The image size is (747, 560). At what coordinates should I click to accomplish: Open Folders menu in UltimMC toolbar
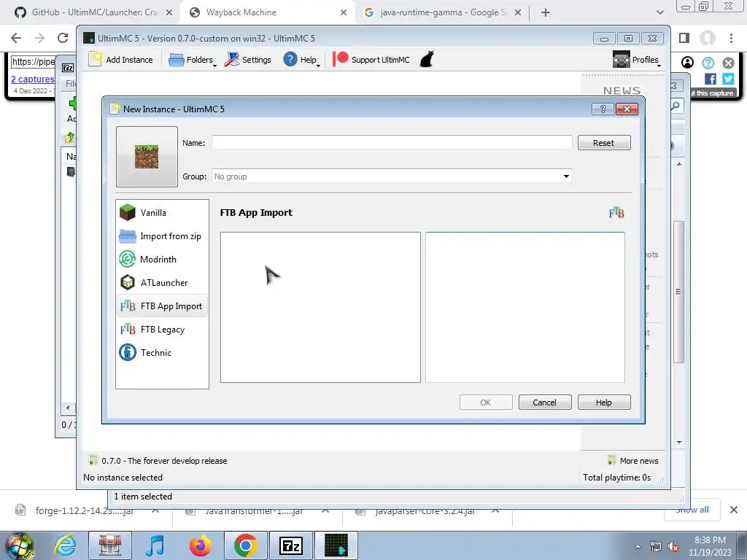coord(192,60)
